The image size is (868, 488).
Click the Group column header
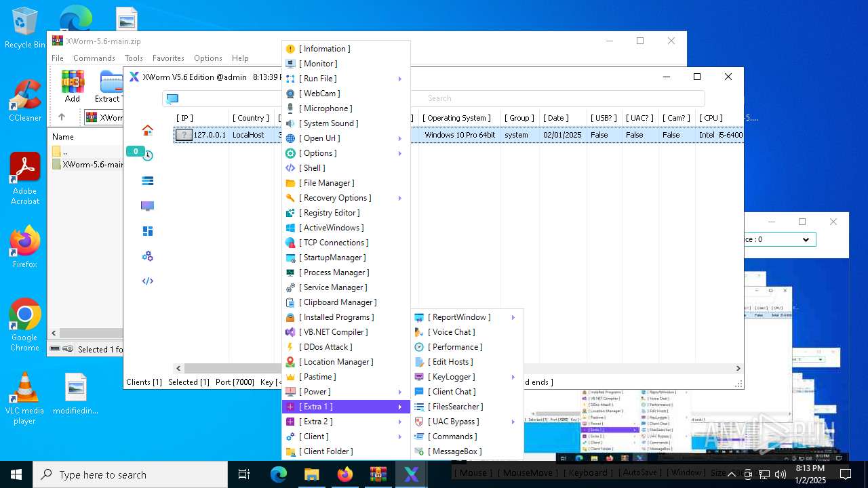coord(519,118)
